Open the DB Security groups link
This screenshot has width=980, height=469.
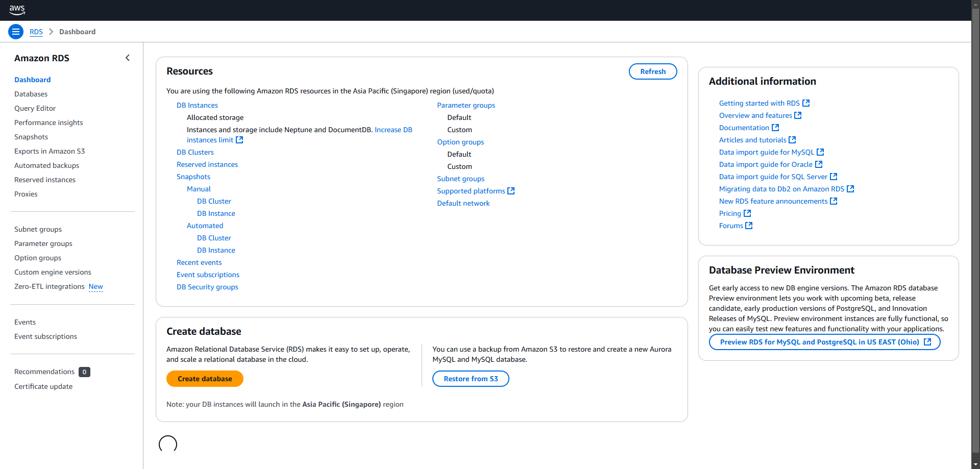(x=208, y=287)
